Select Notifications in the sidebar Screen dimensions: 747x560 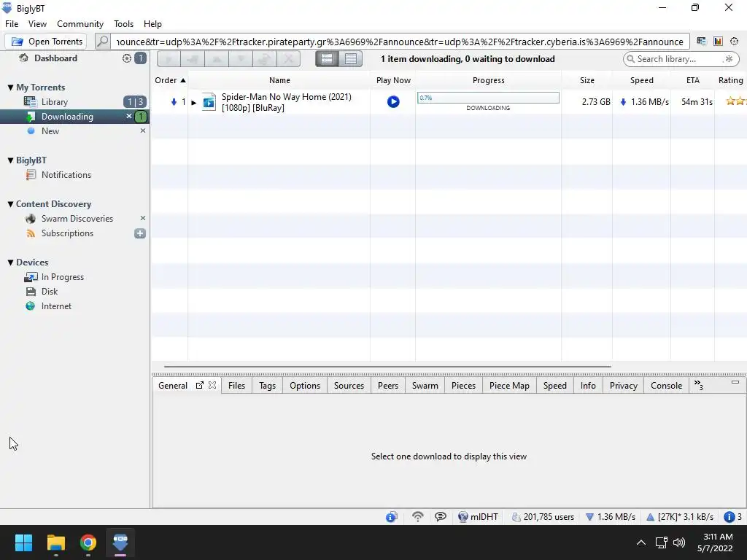click(x=66, y=175)
